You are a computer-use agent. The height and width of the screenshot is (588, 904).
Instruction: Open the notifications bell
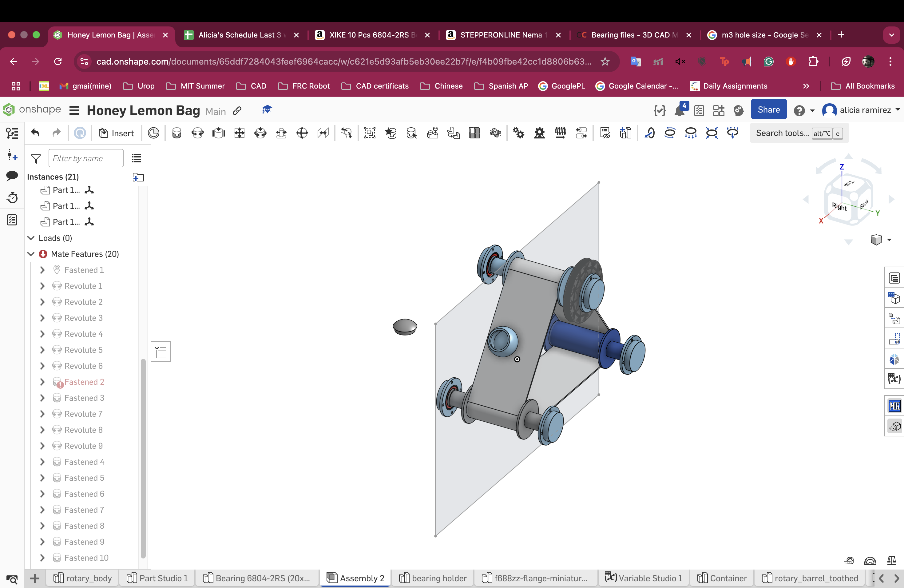click(680, 110)
